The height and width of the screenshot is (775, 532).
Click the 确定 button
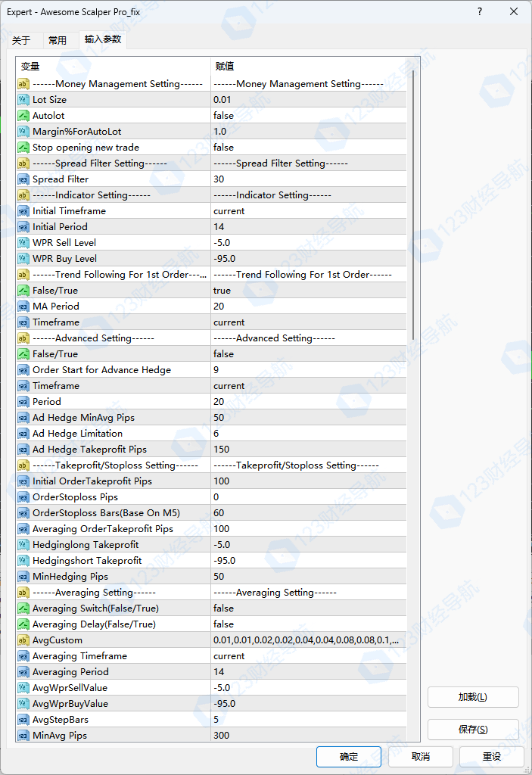[x=349, y=757]
